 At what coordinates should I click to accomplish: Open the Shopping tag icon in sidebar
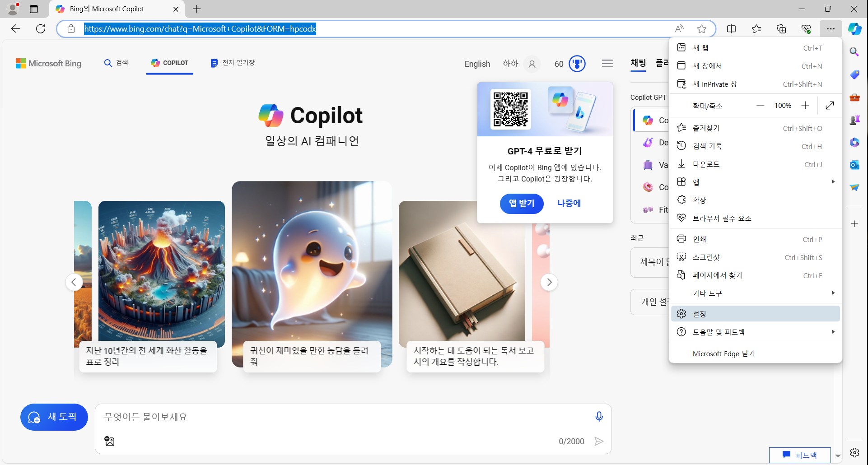point(854,74)
